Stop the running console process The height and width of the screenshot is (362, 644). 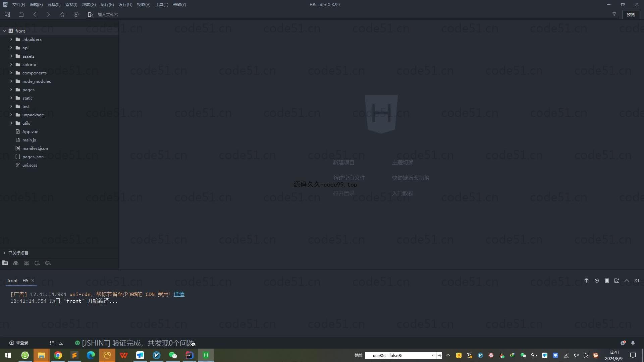point(607,281)
